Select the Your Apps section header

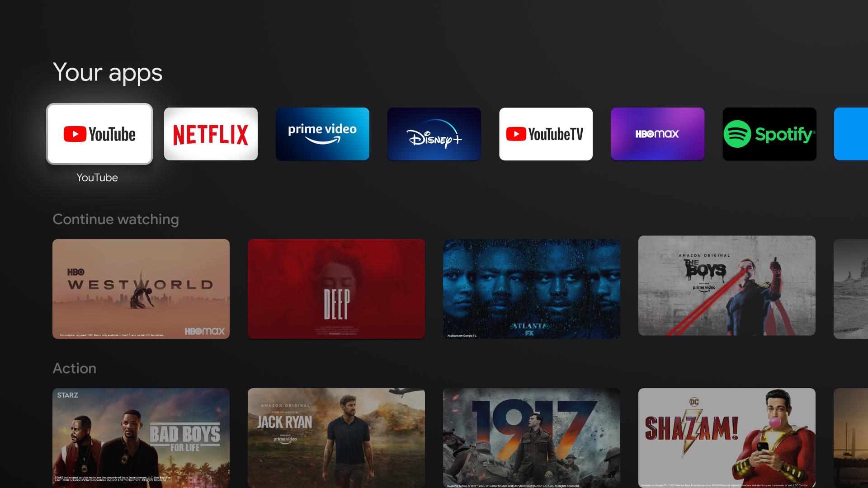tap(107, 72)
